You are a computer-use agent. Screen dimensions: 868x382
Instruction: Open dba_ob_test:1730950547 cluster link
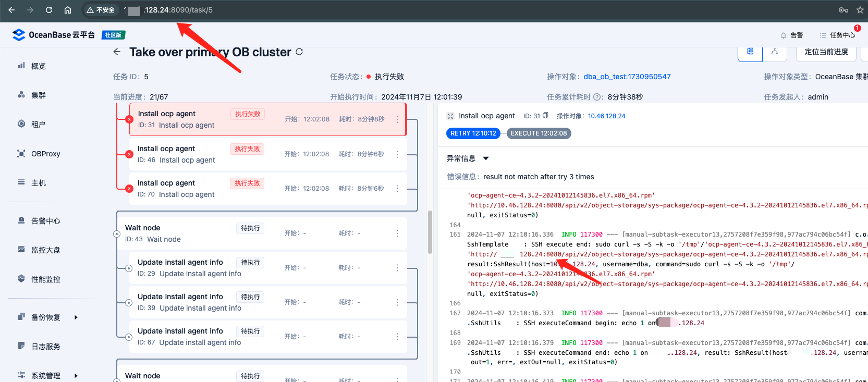click(627, 77)
